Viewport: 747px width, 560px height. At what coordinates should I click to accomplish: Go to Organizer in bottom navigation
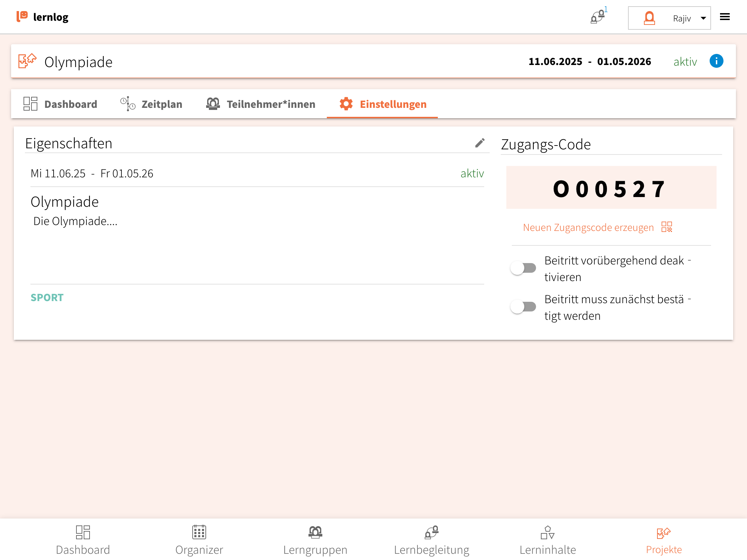pos(199,540)
